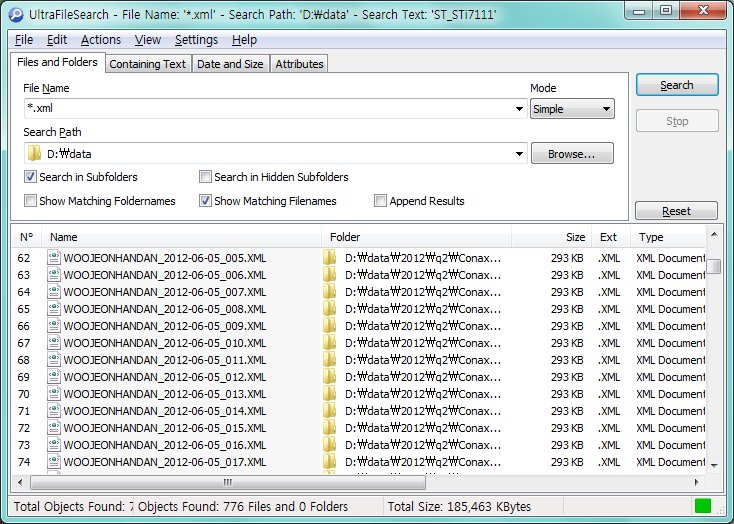Switch to the Containing Text tab
The height and width of the screenshot is (524, 734).
tap(147, 64)
